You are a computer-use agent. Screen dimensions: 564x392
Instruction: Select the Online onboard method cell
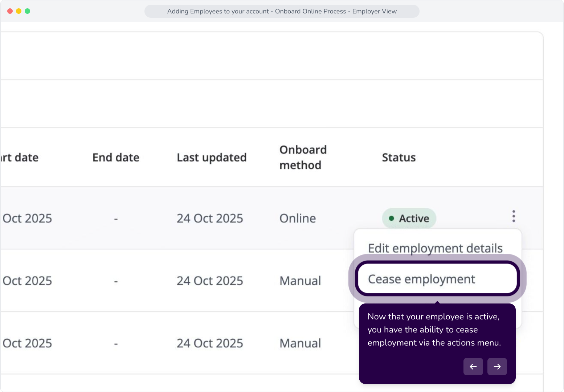(x=298, y=218)
